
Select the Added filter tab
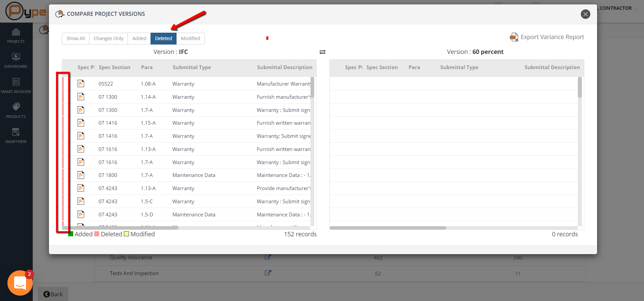[139, 38]
